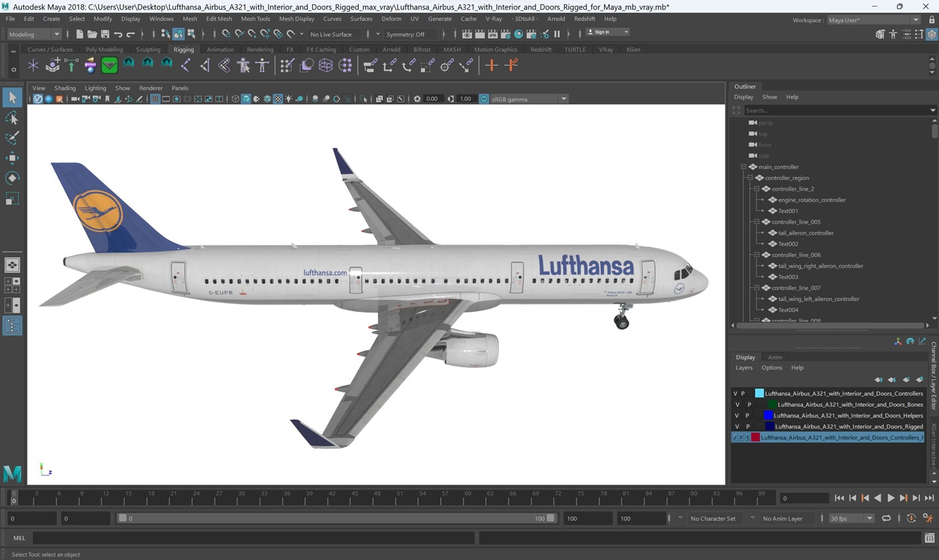Select the Select Tool arrow in toolbox
The image size is (939, 560).
12,97
